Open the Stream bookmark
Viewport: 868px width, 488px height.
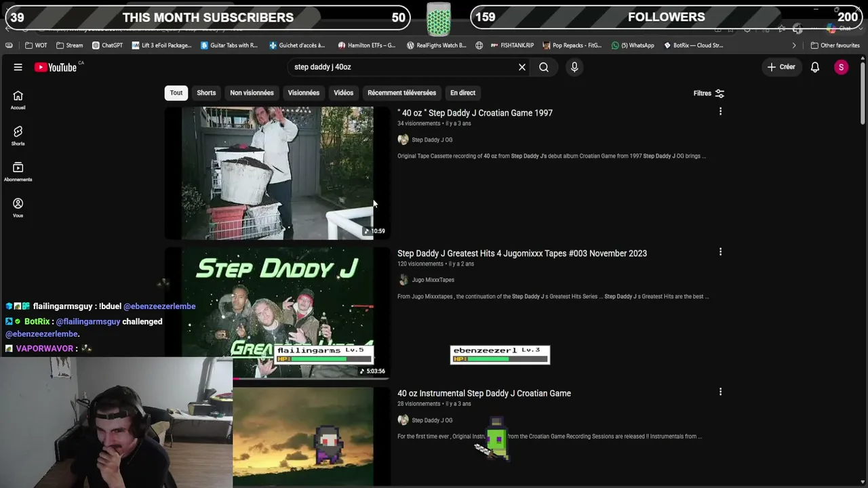coord(70,45)
